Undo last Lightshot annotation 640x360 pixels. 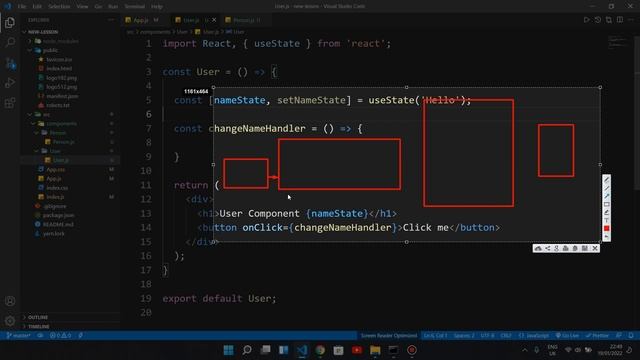click(x=607, y=236)
